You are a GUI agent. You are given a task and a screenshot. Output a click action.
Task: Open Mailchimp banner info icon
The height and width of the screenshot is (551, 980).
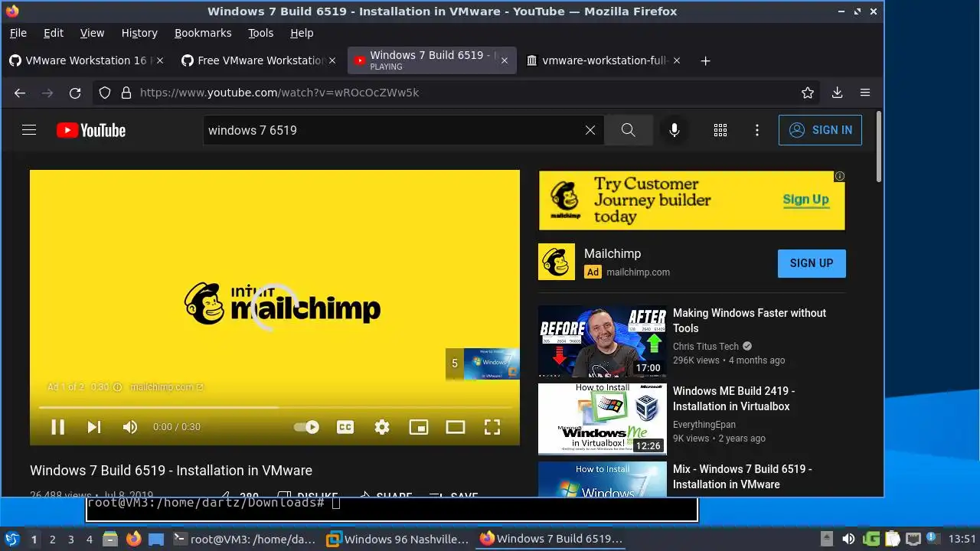(840, 176)
